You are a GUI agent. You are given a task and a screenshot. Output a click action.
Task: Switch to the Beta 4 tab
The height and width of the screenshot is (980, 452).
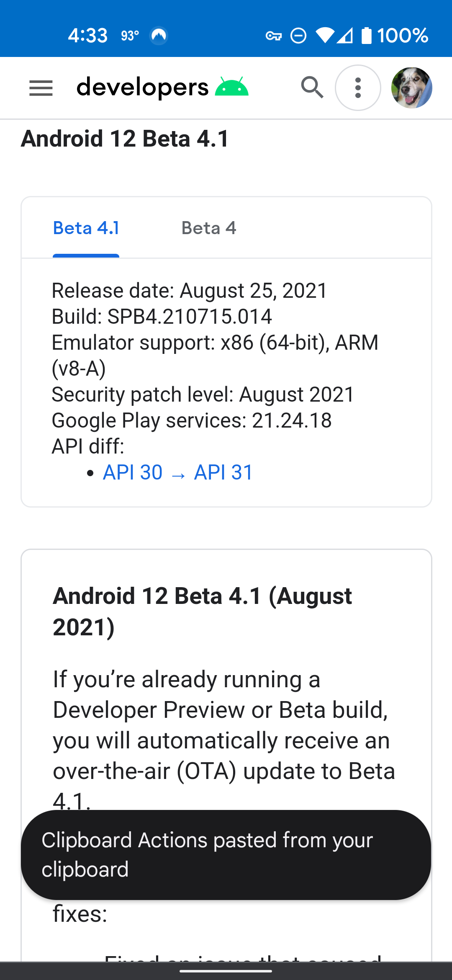[208, 228]
